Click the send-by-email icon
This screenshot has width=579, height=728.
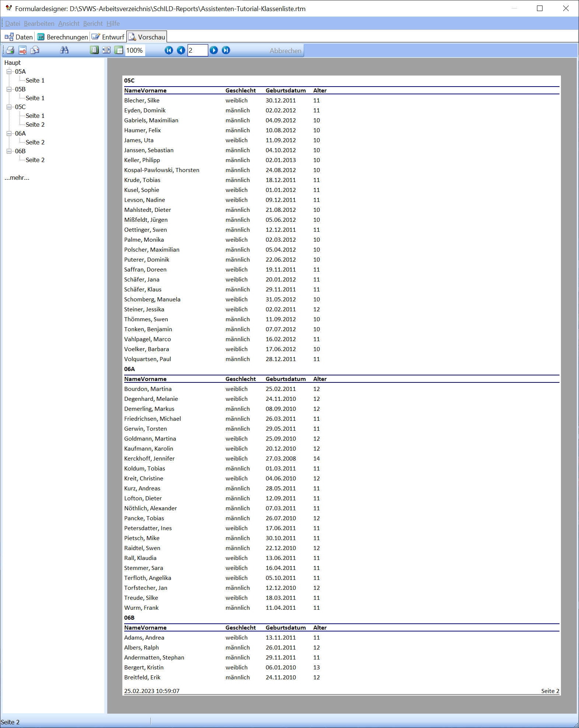pyautogui.click(x=35, y=50)
